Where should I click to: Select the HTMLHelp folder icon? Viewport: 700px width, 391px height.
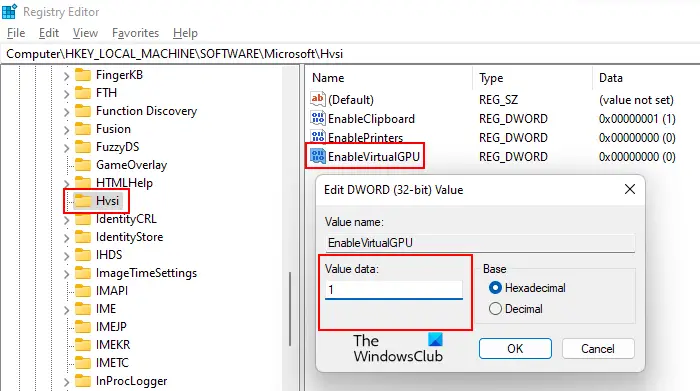83,183
